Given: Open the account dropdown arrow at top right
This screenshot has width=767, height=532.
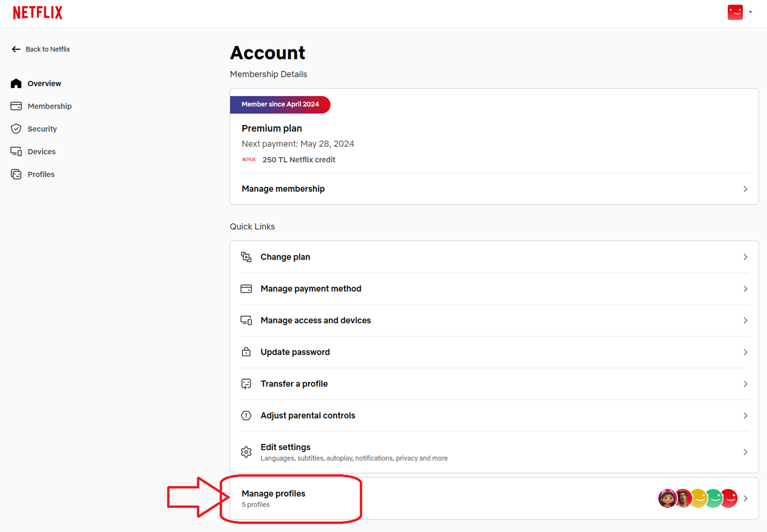Looking at the screenshot, I should click(750, 12).
